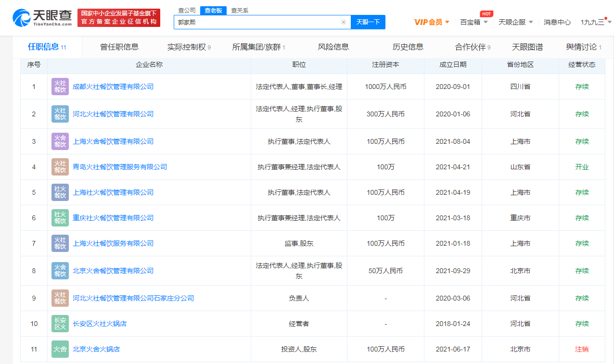Click logo icon for 上海火社餐饮服务有限公司
This screenshot has height=364, width=614.
(x=60, y=243)
